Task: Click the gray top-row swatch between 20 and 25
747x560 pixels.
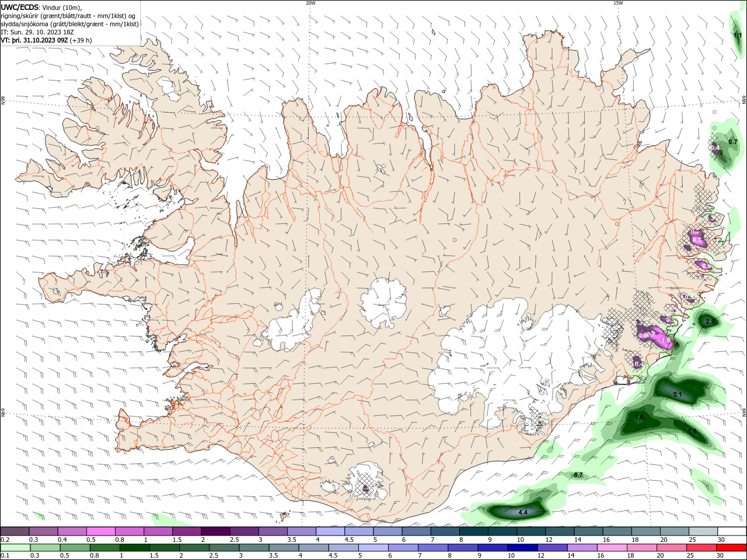Action: [674, 531]
